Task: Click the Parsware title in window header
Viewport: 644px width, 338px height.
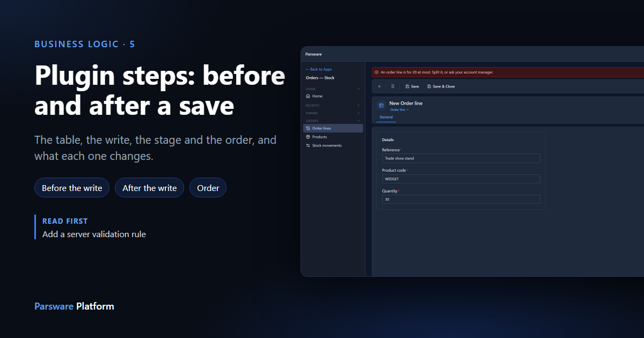Action: 313,54
